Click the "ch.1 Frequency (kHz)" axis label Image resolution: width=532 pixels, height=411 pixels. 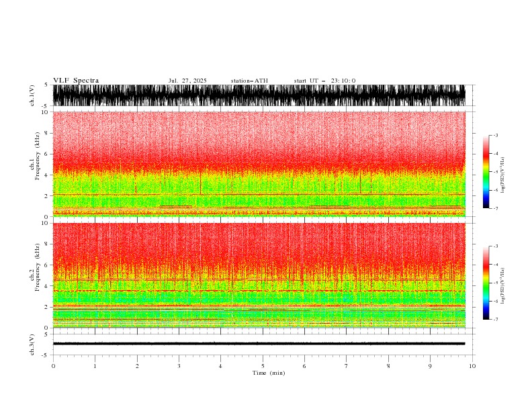tap(35, 156)
